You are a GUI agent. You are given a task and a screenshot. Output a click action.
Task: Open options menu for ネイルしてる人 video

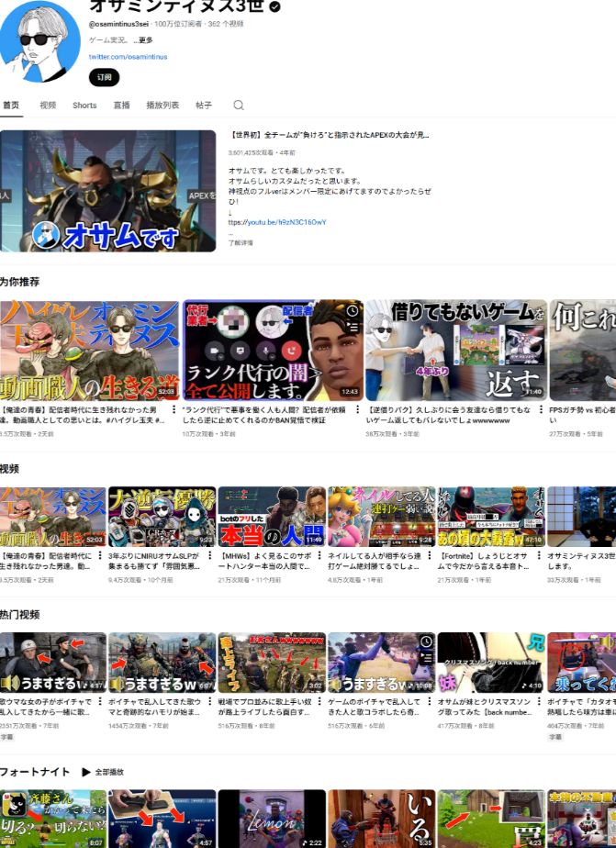(430, 555)
